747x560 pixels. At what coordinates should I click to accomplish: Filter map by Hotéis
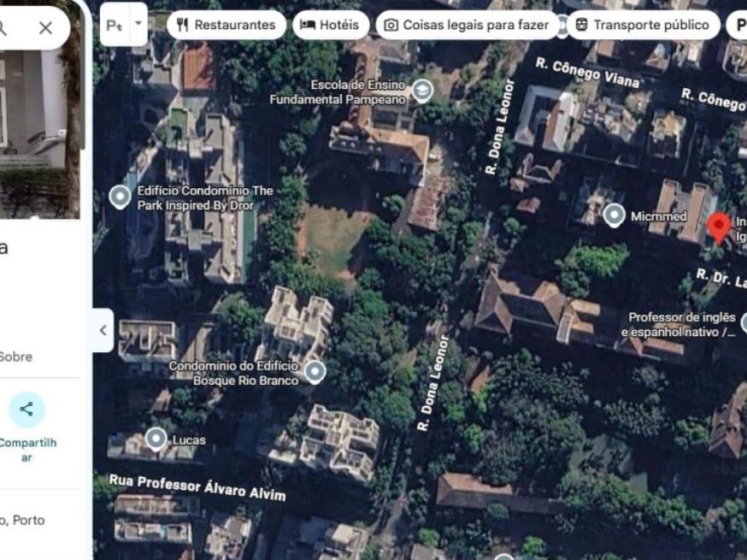click(331, 25)
